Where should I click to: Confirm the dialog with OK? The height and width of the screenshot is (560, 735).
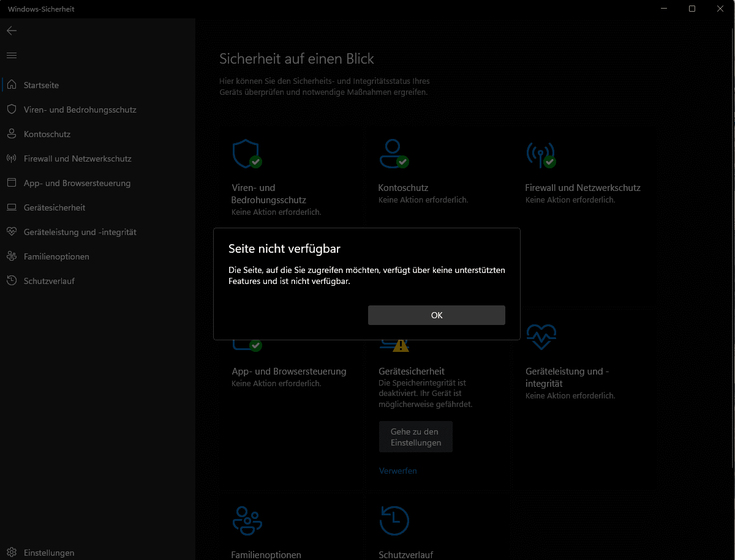click(437, 315)
